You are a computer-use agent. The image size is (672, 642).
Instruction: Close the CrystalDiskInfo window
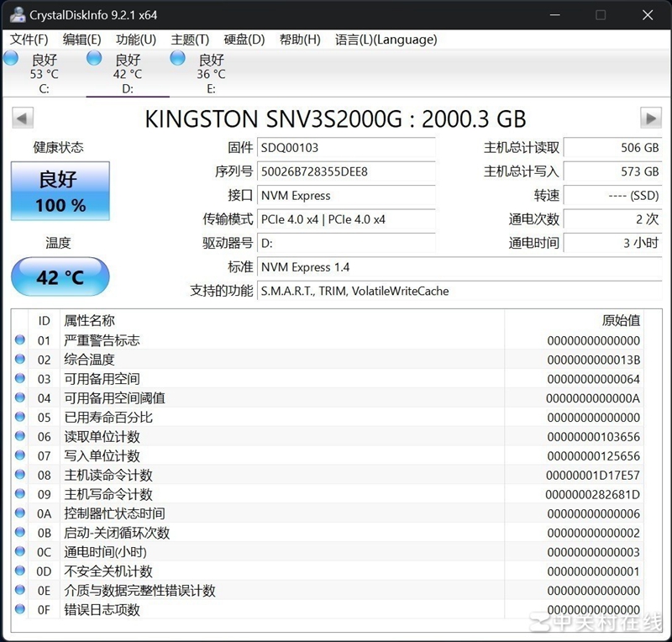tap(648, 15)
